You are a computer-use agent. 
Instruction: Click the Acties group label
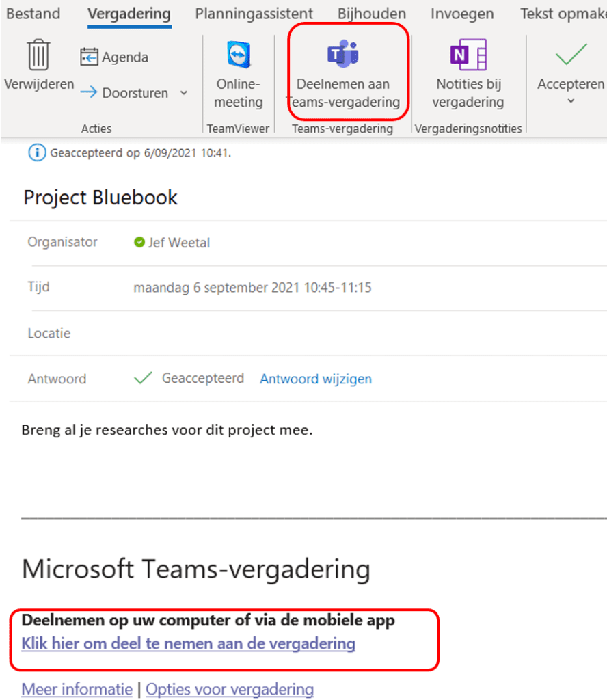96,129
